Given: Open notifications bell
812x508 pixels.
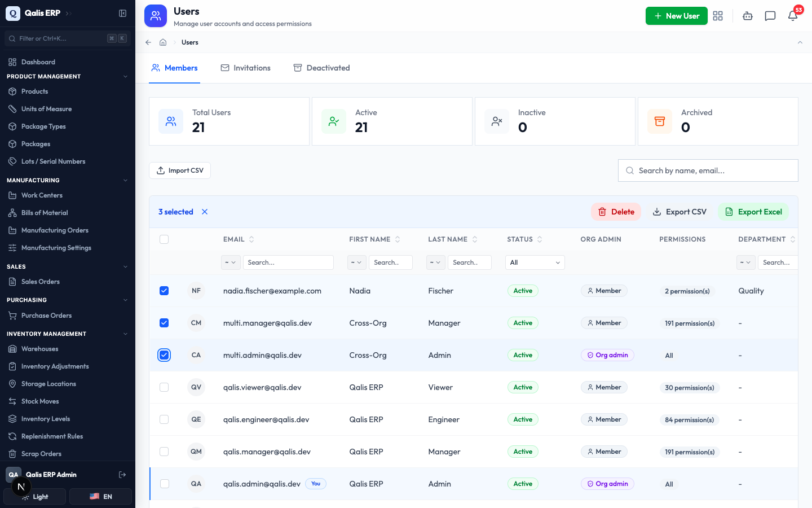Looking at the screenshot, I should (793, 16).
